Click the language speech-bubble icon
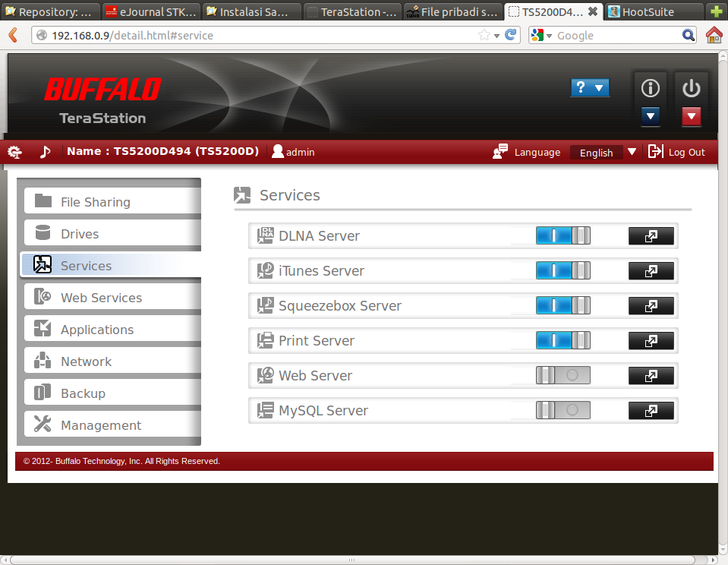Image resolution: width=728 pixels, height=565 pixels. pos(500,151)
